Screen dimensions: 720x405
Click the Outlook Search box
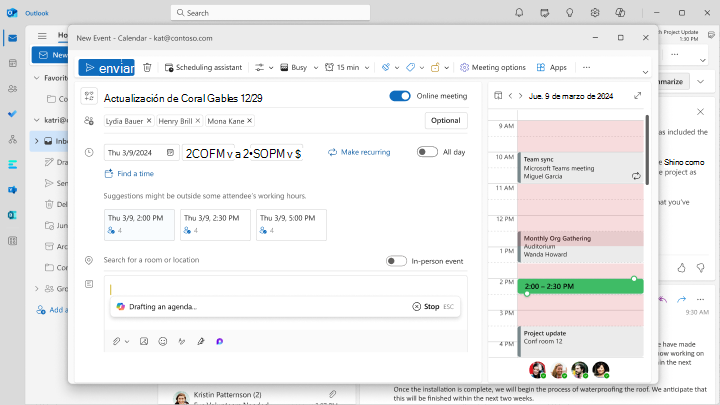tap(270, 13)
